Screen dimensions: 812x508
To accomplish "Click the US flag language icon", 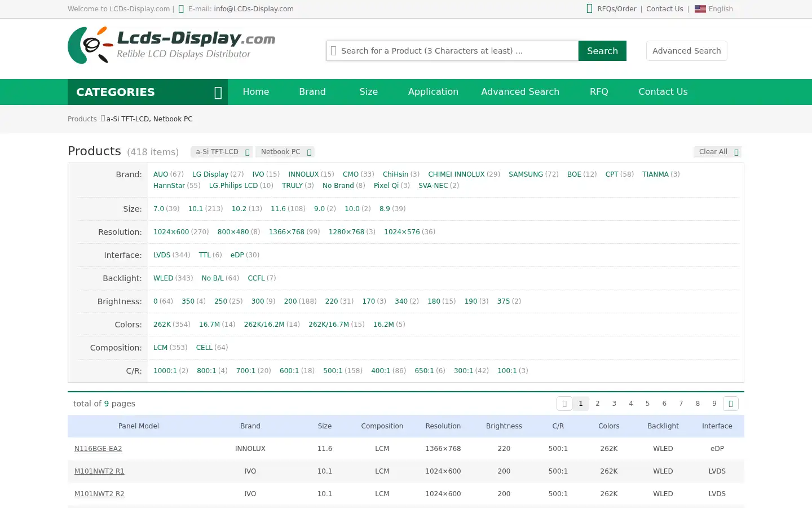I will [x=700, y=9].
